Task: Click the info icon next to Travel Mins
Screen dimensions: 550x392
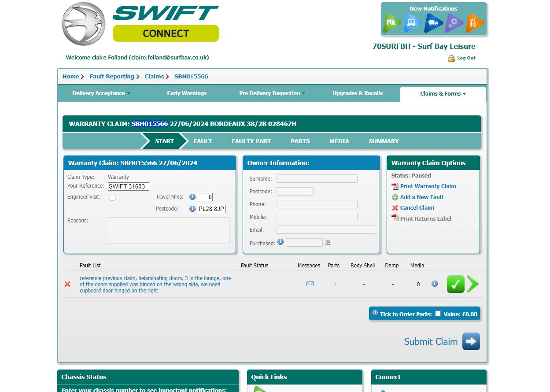Action: [192, 197]
